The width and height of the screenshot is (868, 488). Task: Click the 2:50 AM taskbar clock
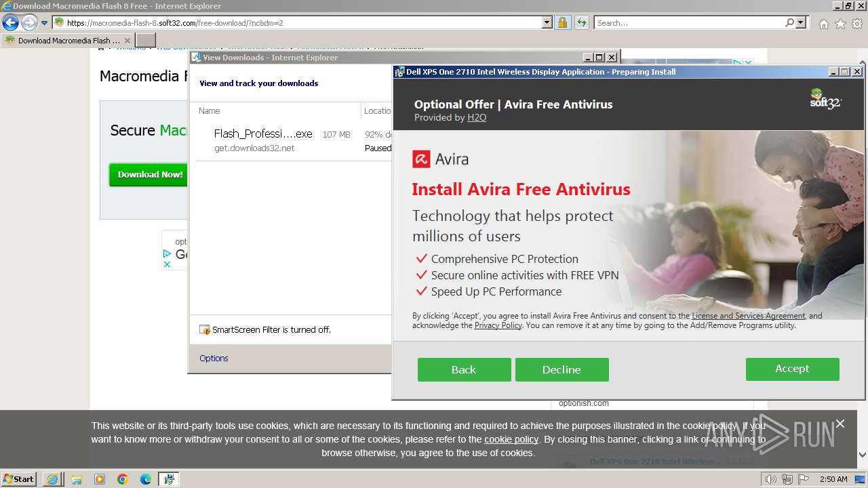833,479
